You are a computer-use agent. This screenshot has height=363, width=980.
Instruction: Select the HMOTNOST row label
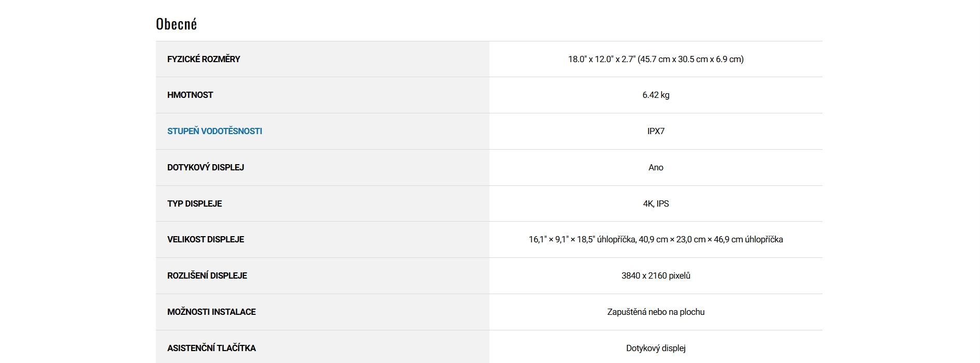[190, 95]
